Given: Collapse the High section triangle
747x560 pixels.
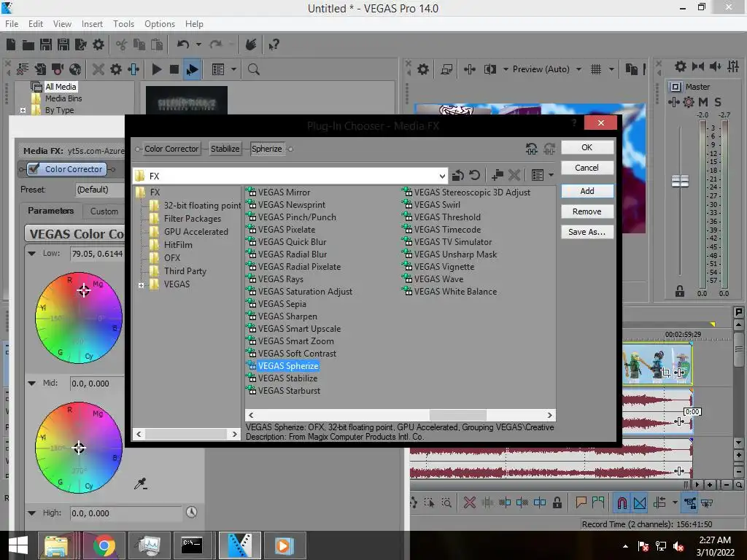Looking at the screenshot, I should point(31,513).
